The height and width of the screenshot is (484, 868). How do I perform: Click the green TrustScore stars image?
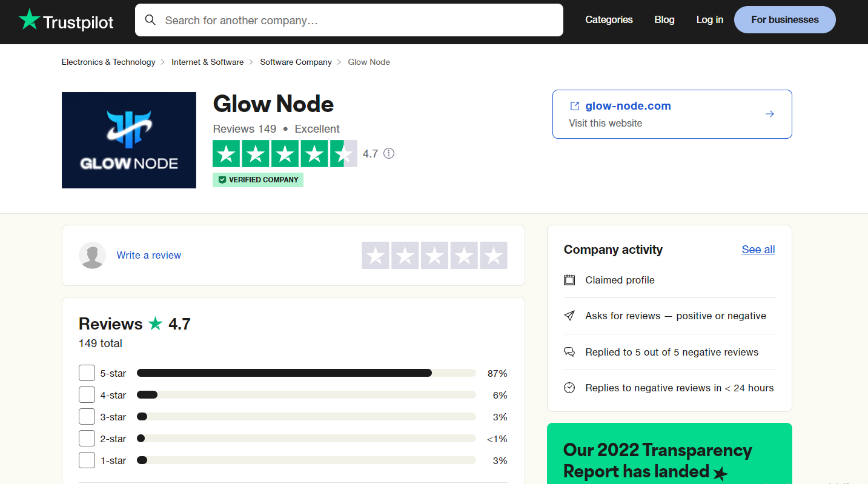[285, 154]
